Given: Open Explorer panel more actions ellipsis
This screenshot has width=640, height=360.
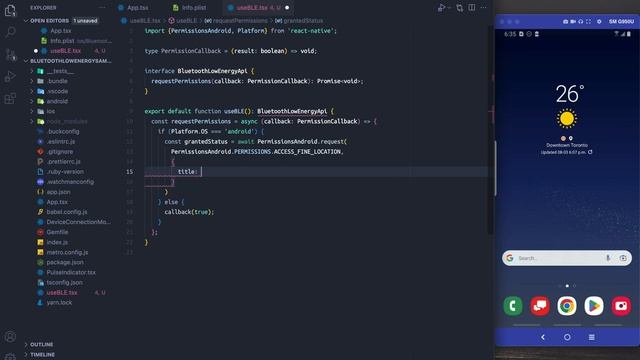Looking at the screenshot, I should [x=102, y=8].
